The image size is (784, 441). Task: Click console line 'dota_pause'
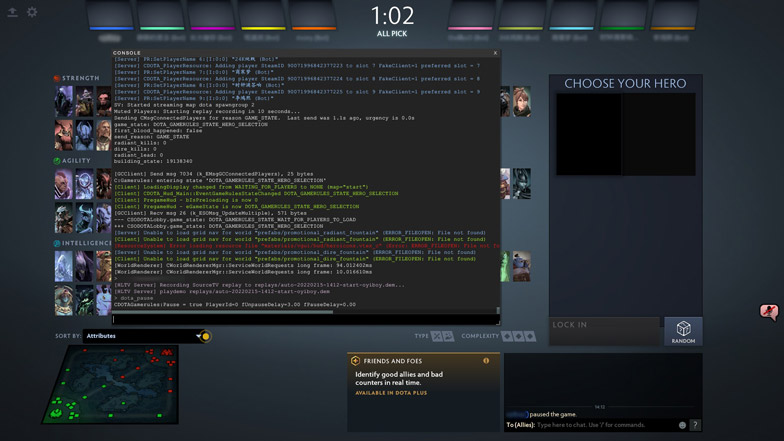click(136, 298)
